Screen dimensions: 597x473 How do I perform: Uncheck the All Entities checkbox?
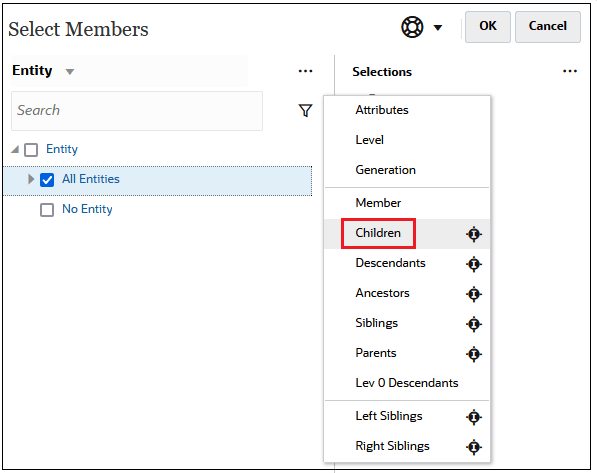(x=47, y=180)
